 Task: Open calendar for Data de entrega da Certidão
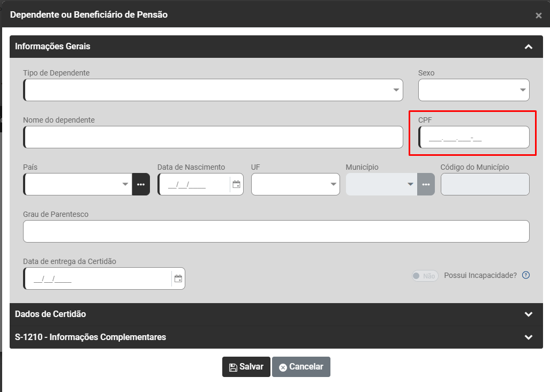178,279
